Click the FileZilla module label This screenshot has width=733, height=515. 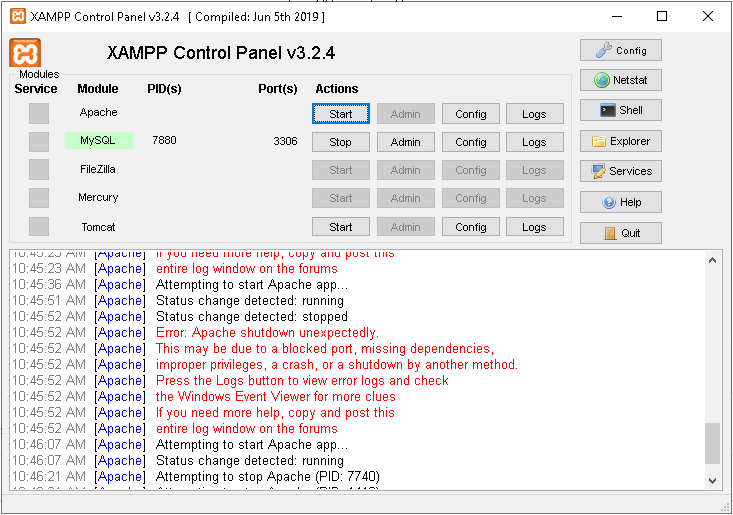98,169
